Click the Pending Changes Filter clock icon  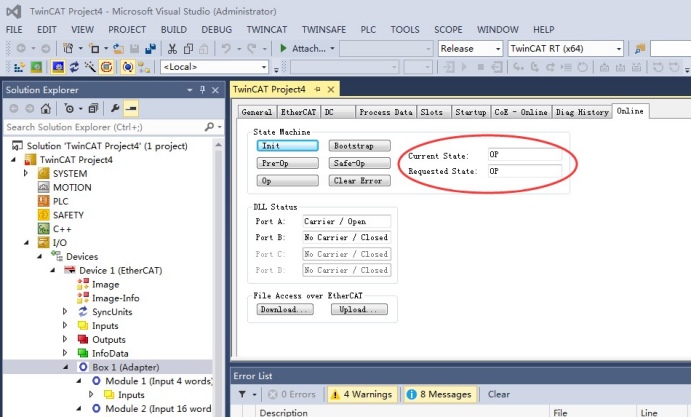click(69, 109)
